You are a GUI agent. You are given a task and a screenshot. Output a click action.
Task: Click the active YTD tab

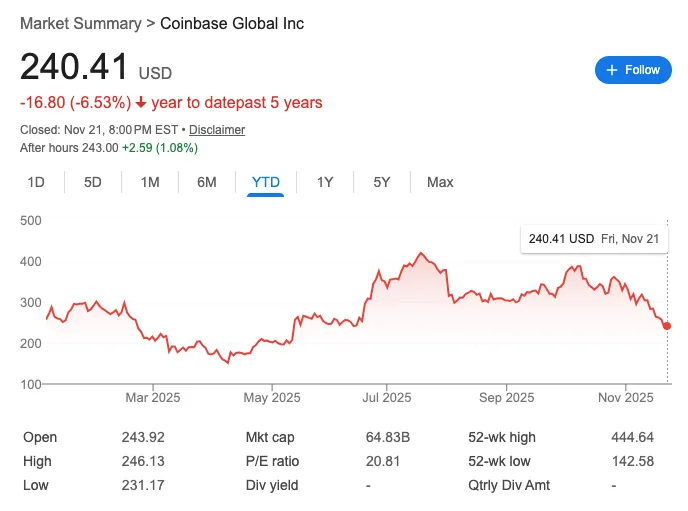pos(266,182)
